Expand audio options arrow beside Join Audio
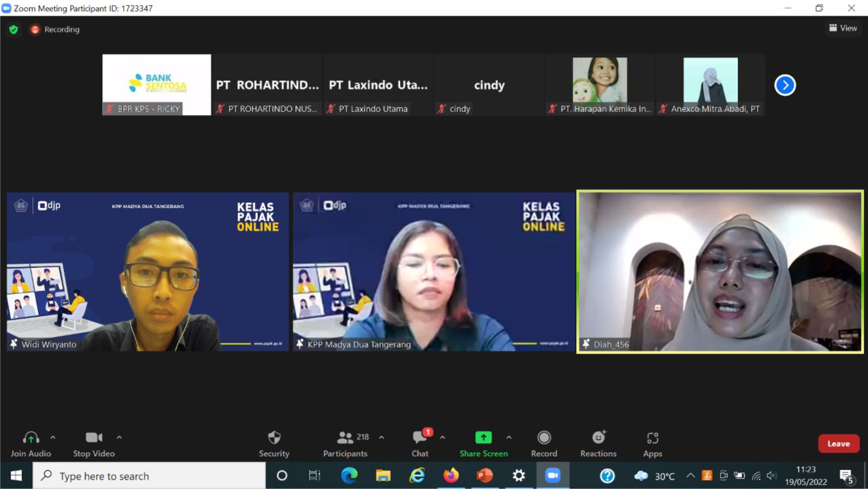The image size is (868, 489). 53,437
